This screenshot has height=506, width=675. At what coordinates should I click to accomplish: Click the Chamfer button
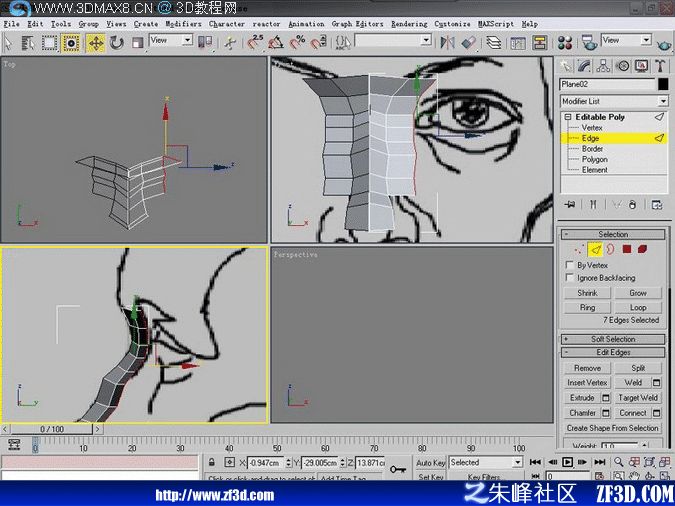click(582, 413)
